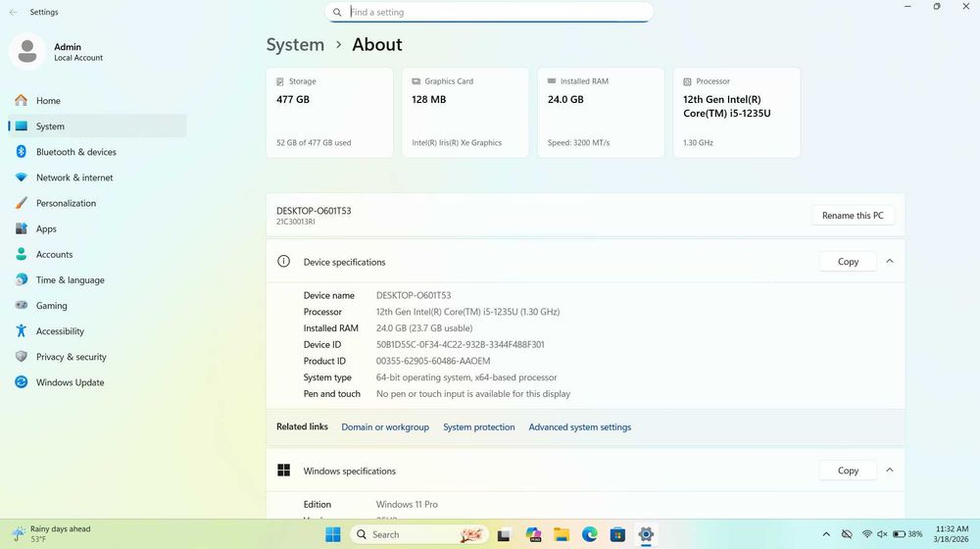
Task: Copy the Windows specifications
Action: point(848,471)
